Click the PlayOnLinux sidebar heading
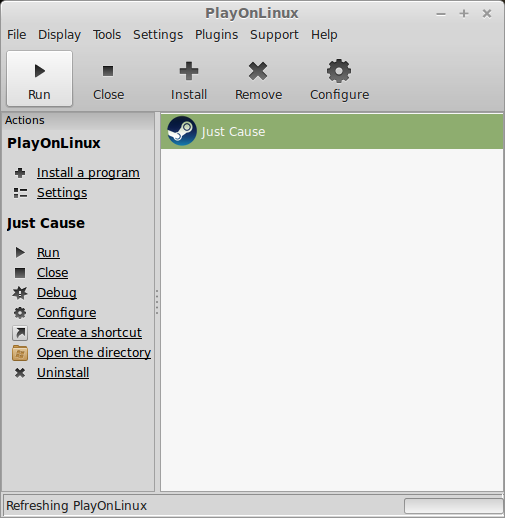This screenshot has width=505, height=518. (54, 143)
